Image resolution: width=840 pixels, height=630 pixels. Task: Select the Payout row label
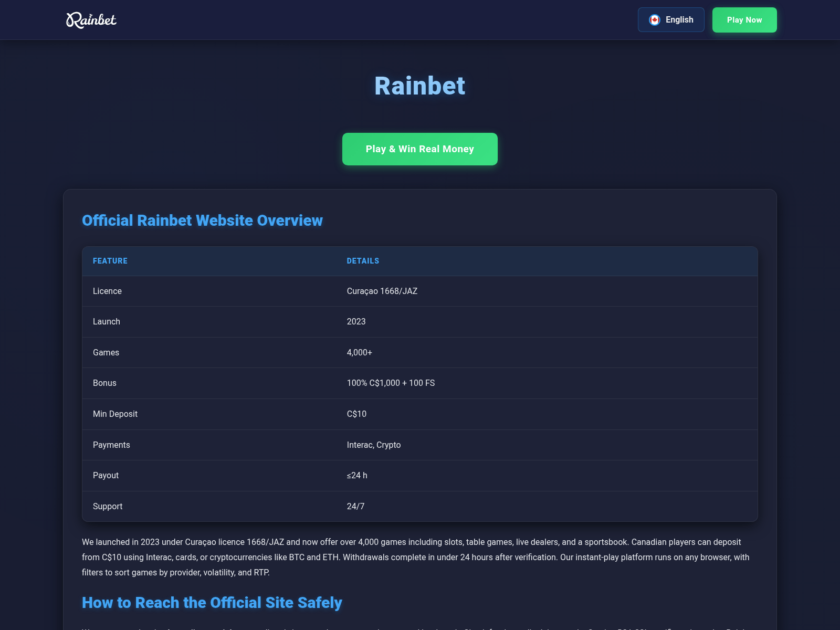click(x=106, y=476)
